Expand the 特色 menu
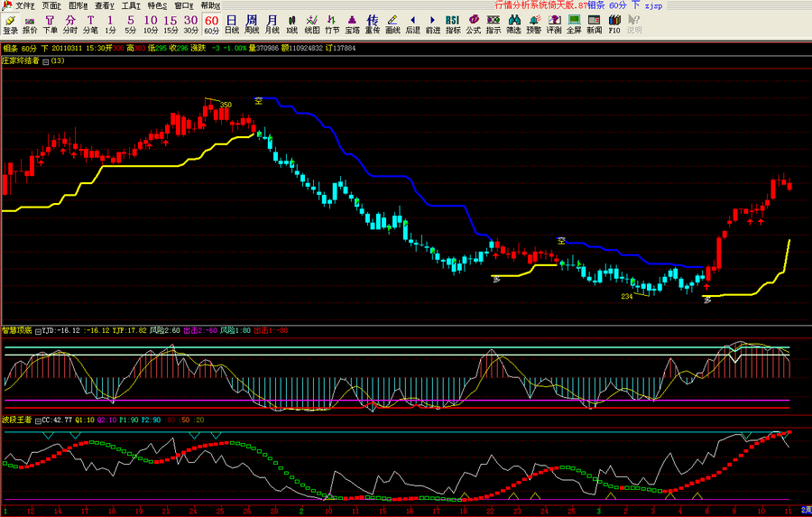Viewport: 812px width, 517px height. tap(158, 5)
